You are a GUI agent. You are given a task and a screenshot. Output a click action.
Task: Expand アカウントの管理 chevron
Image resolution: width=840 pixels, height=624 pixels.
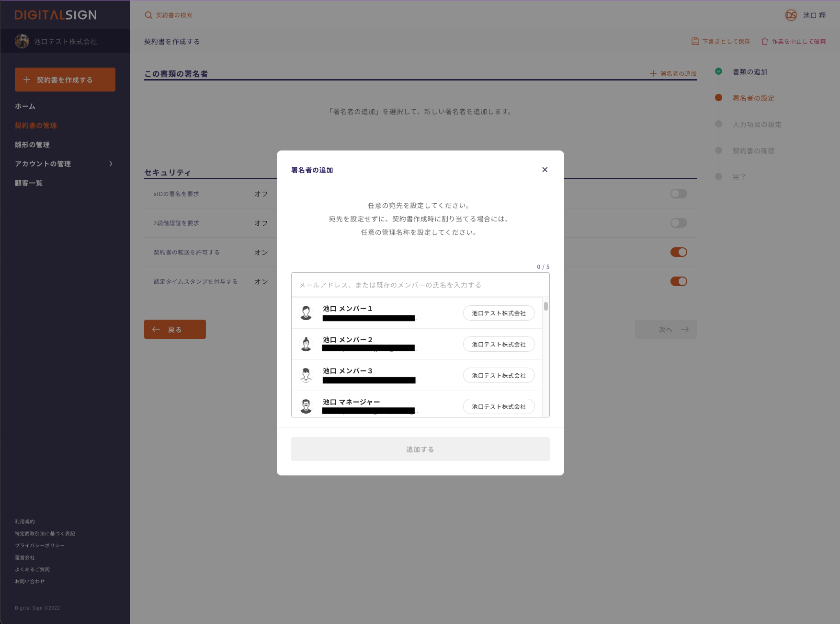111,164
